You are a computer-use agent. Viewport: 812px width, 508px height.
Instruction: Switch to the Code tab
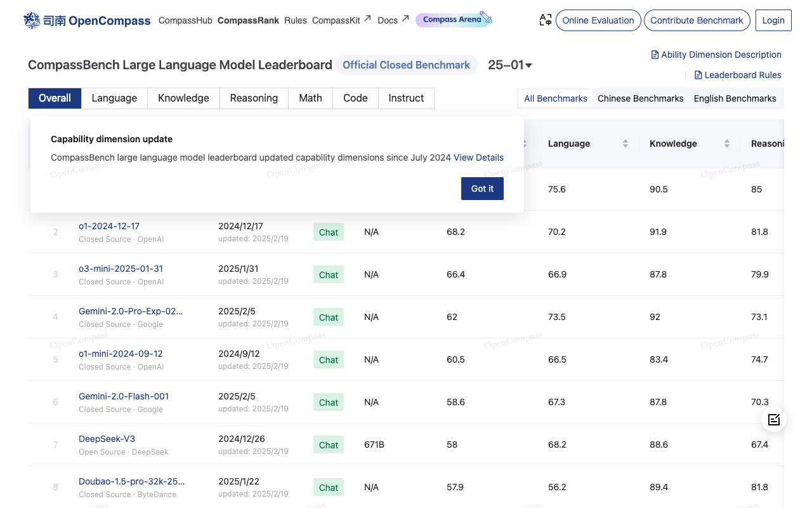click(x=355, y=98)
